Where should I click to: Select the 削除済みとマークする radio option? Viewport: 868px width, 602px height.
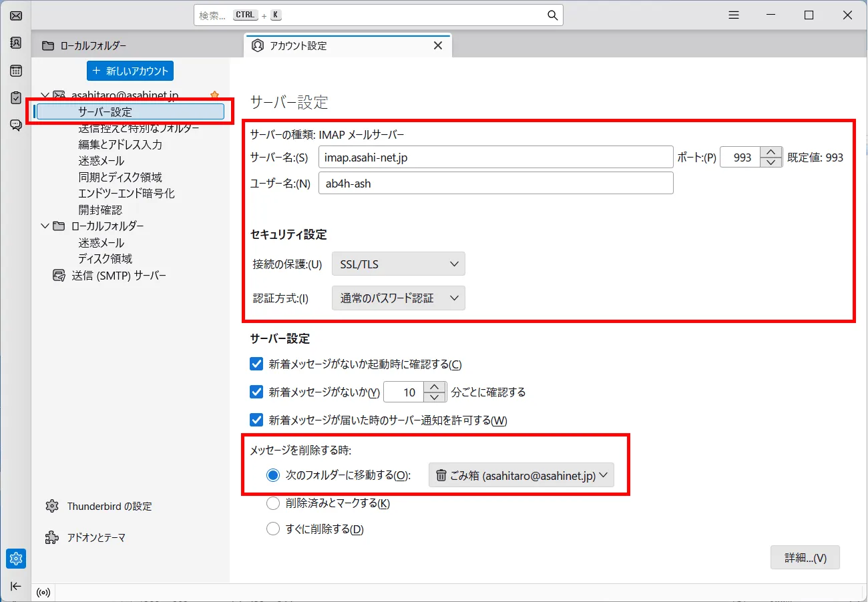pyautogui.click(x=273, y=503)
